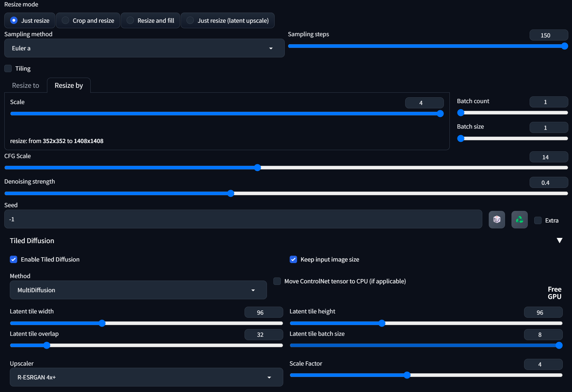The image size is (572, 392).
Task: Enable the Tiling checkbox
Action: pos(8,68)
